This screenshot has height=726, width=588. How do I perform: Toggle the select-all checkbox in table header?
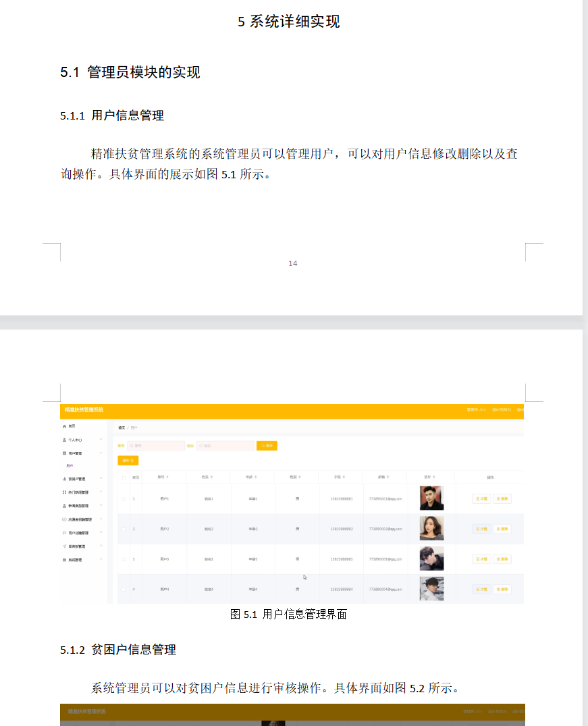click(x=124, y=478)
